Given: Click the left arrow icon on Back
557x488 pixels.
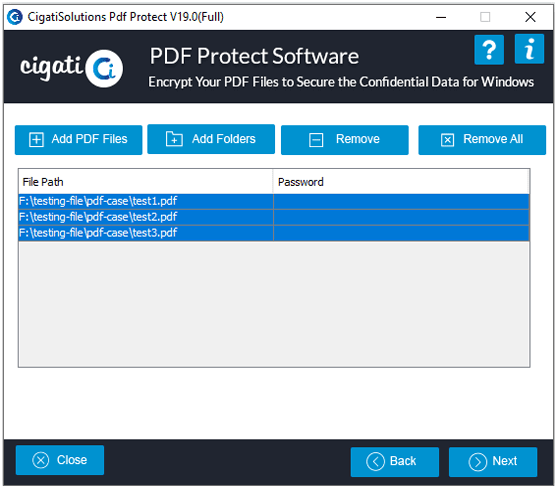Looking at the screenshot, I should point(375,461).
